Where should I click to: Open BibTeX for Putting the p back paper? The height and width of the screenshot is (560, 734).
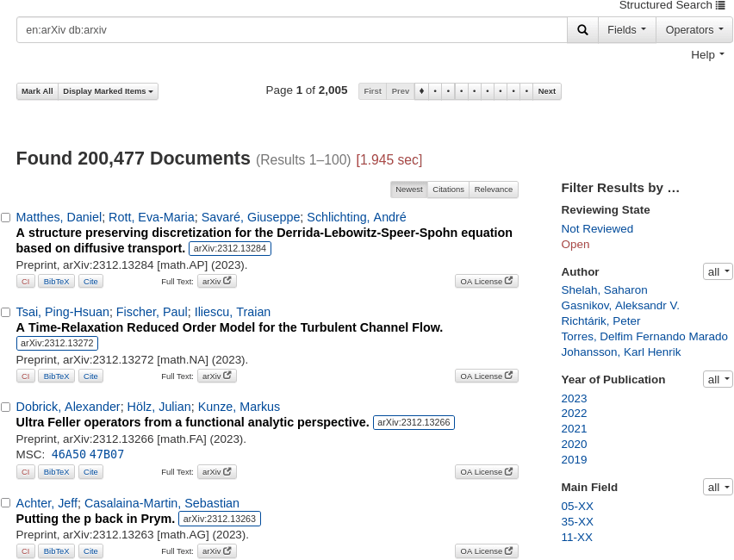(57, 551)
